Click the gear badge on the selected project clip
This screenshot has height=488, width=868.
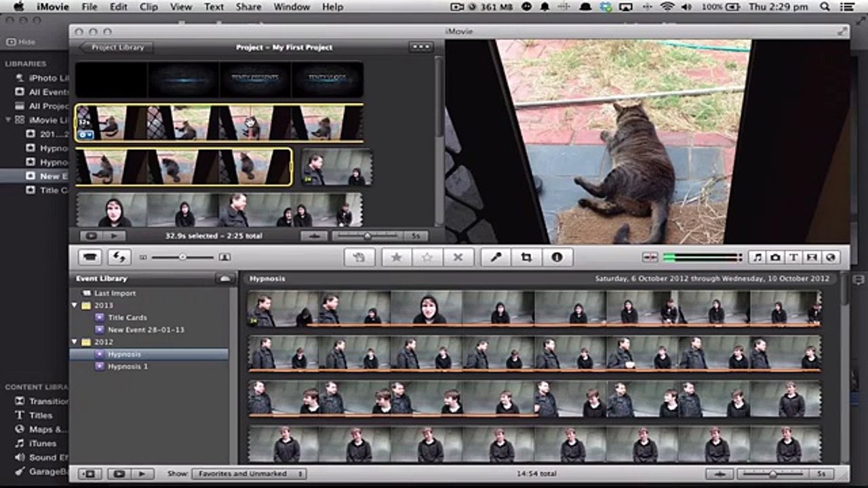coord(85,134)
